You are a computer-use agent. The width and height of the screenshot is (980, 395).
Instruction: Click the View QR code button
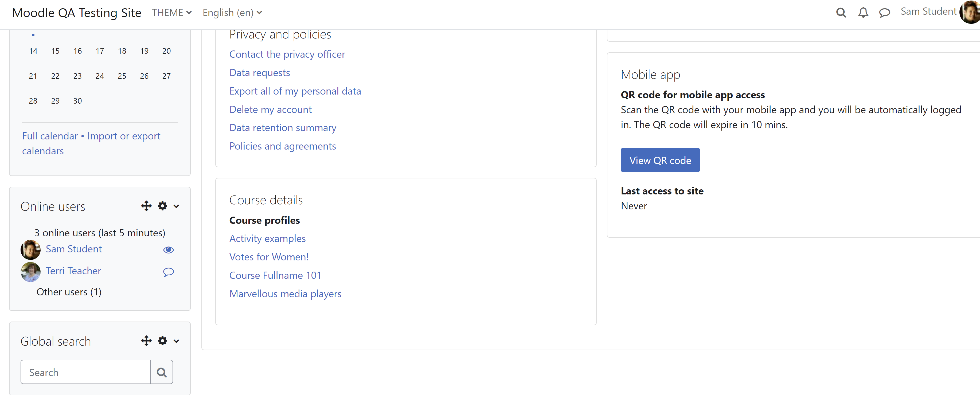(660, 160)
